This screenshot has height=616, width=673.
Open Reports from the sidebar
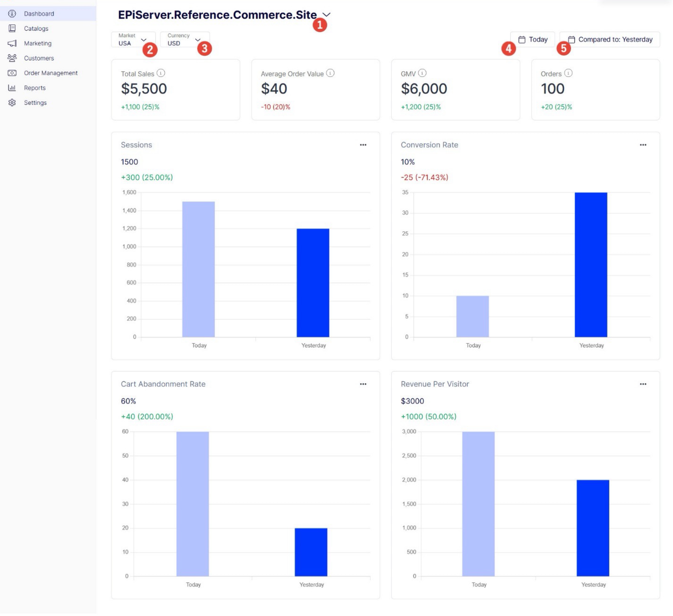pos(48,88)
